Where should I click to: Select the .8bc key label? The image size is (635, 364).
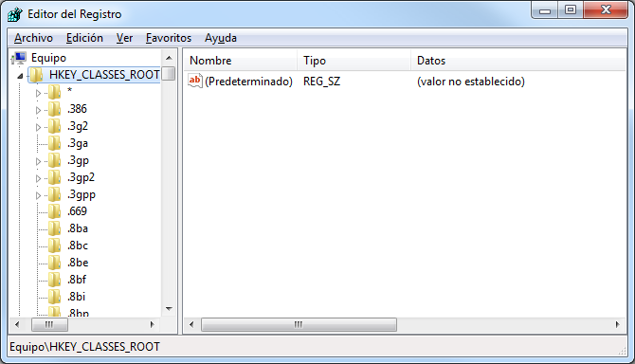78,246
